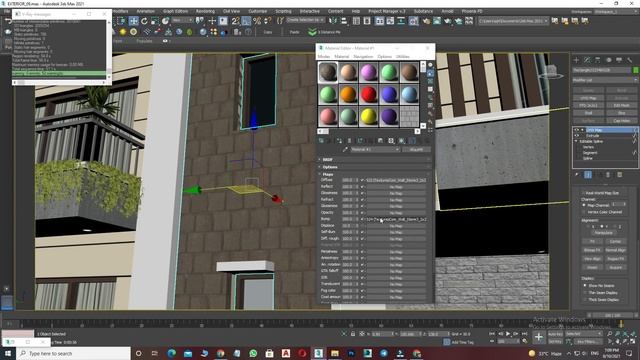Select Map Channel radio button
This screenshot has width=640, height=360.
(584, 205)
